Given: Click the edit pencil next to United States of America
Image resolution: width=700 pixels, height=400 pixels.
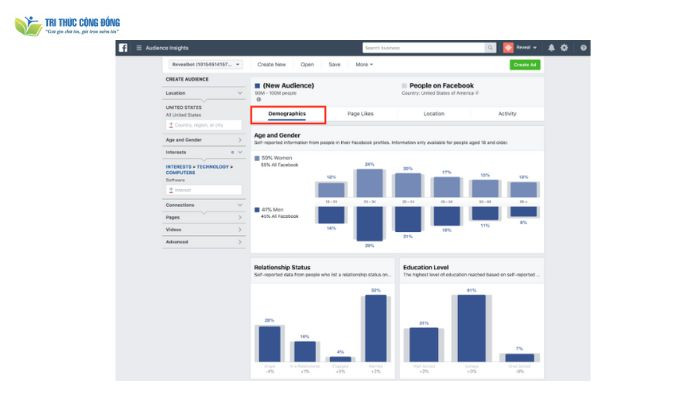Looking at the screenshot, I should 476,93.
